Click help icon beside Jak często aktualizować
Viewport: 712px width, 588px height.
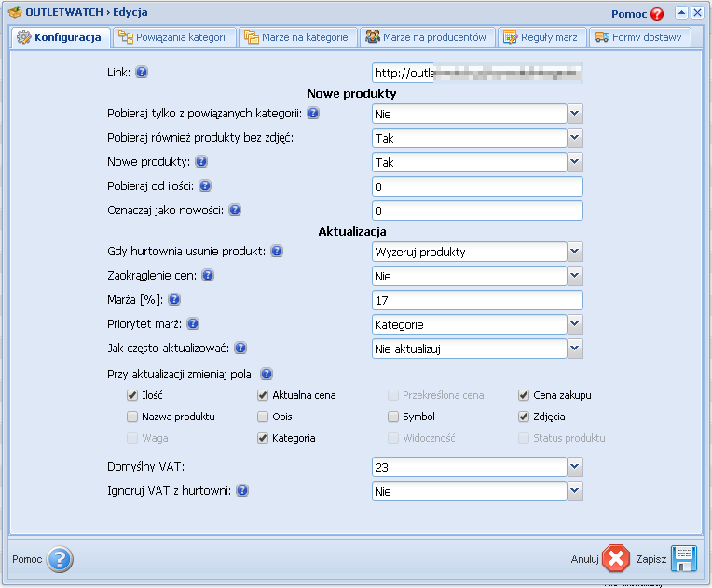point(240,349)
